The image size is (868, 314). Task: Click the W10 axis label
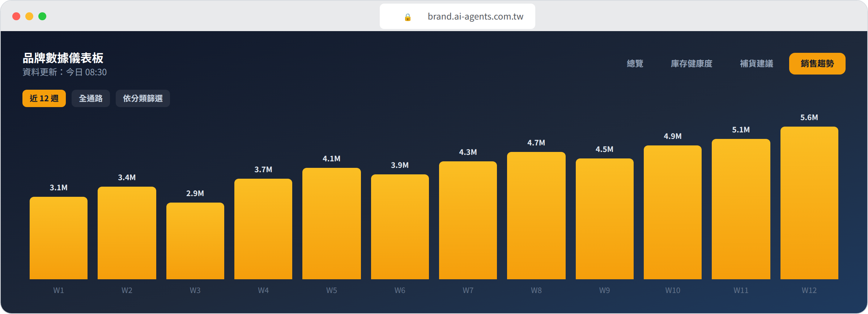673,290
